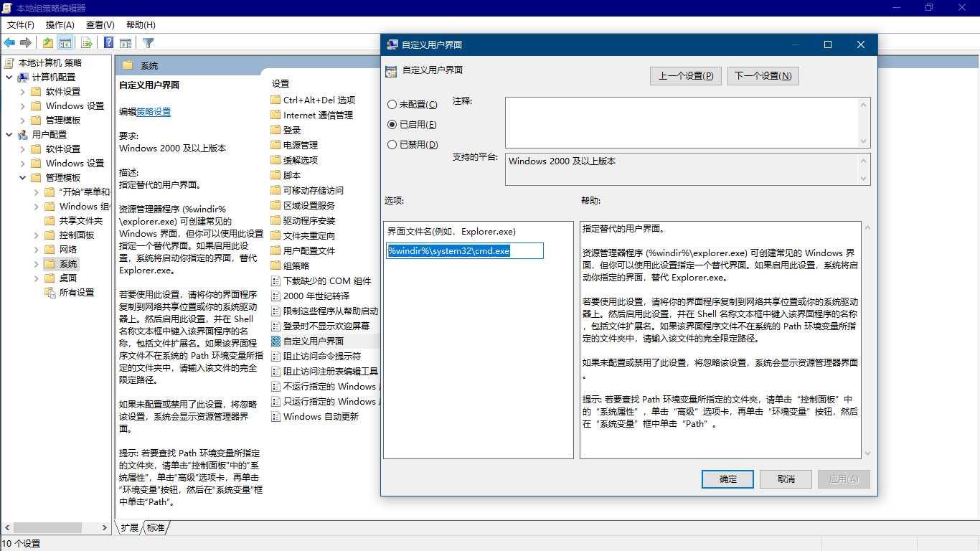
Task: Click policy icon of Windows 自动更新
Action: pos(275,417)
